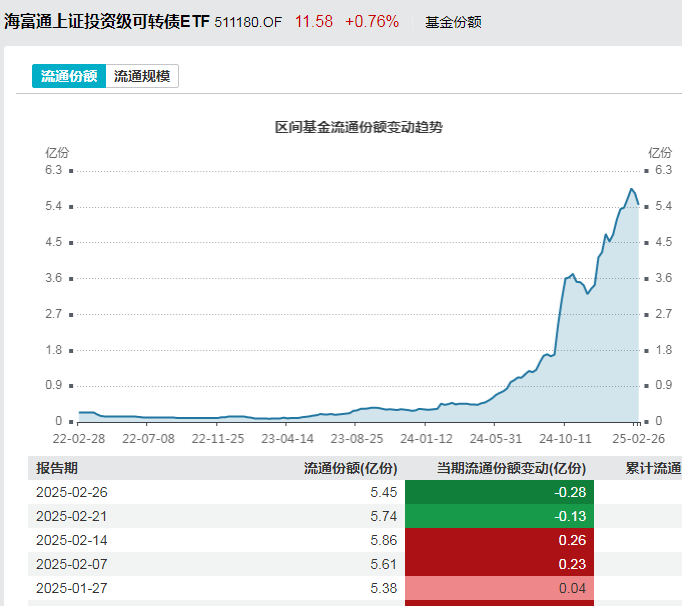Viewport: 682px width, 606px height.
Task: Click the price 11.58
Action: 314,21
